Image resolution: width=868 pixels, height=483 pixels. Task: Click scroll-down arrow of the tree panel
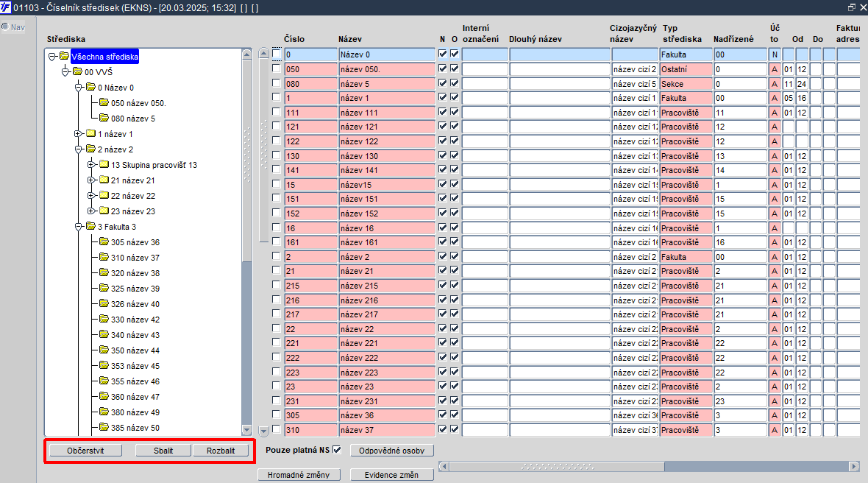point(247,430)
